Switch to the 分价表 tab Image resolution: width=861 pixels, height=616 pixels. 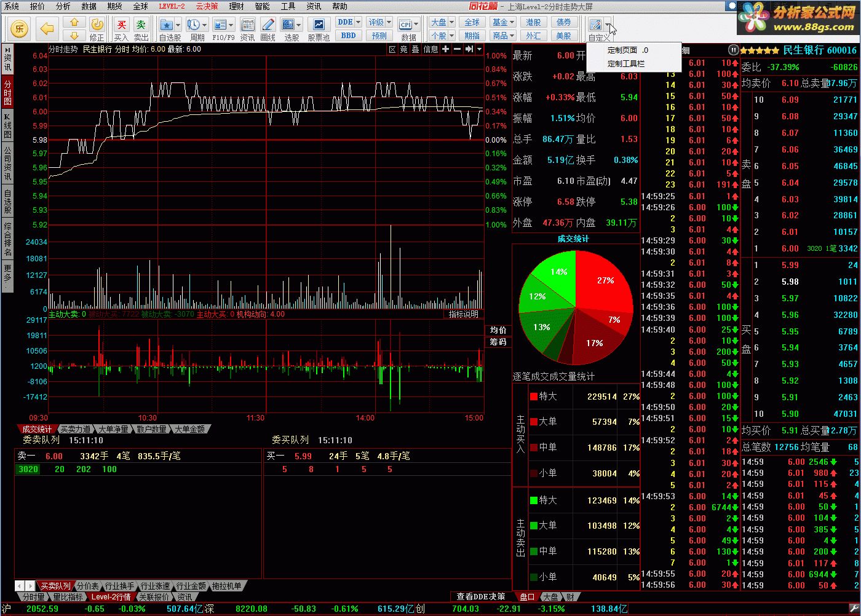(87, 586)
